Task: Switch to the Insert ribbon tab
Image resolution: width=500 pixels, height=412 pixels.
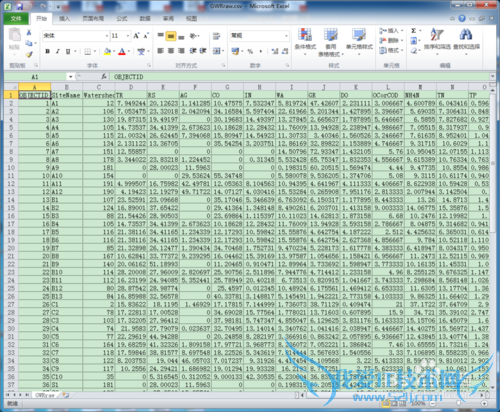Action: (64, 19)
